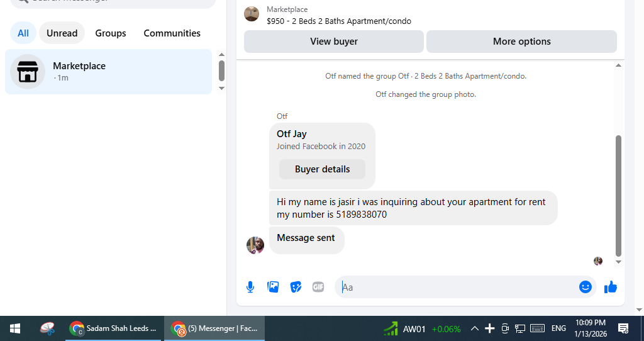The height and width of the screenshot is (341, 644).
Task: Select the Marketplace storefront icon
Action: 28,72
